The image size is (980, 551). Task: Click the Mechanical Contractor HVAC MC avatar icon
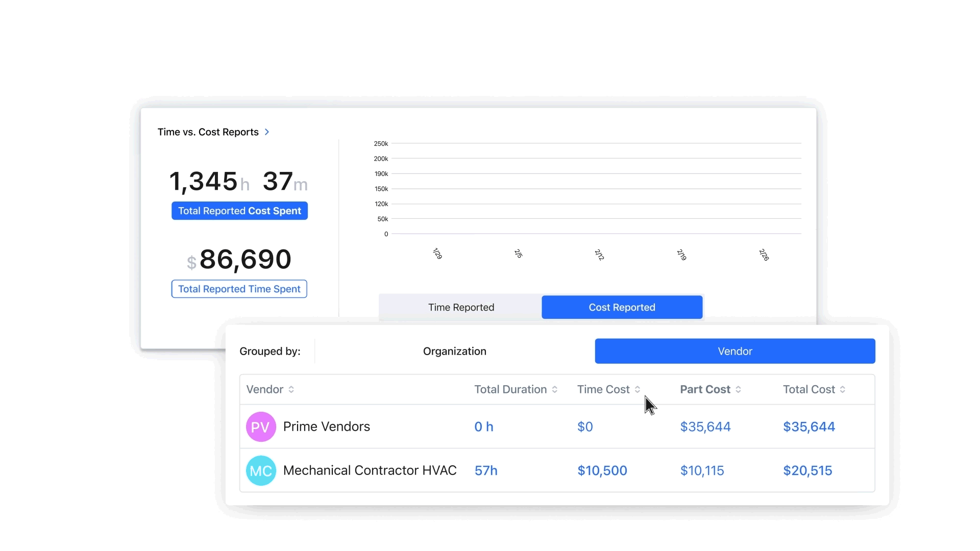(260, 470)
